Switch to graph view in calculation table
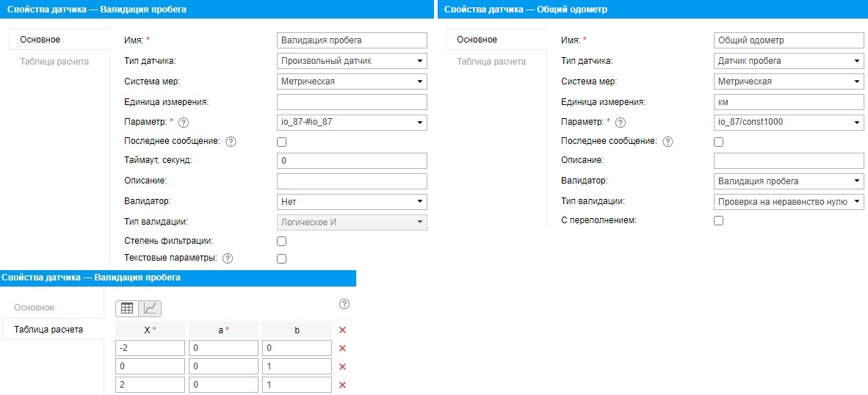868x395 pixels. point(150,308)
